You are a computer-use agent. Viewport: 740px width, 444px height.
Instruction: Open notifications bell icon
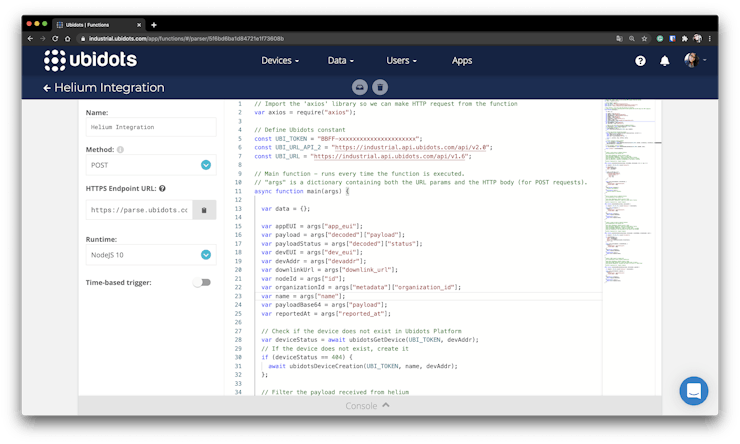point(664,61)
